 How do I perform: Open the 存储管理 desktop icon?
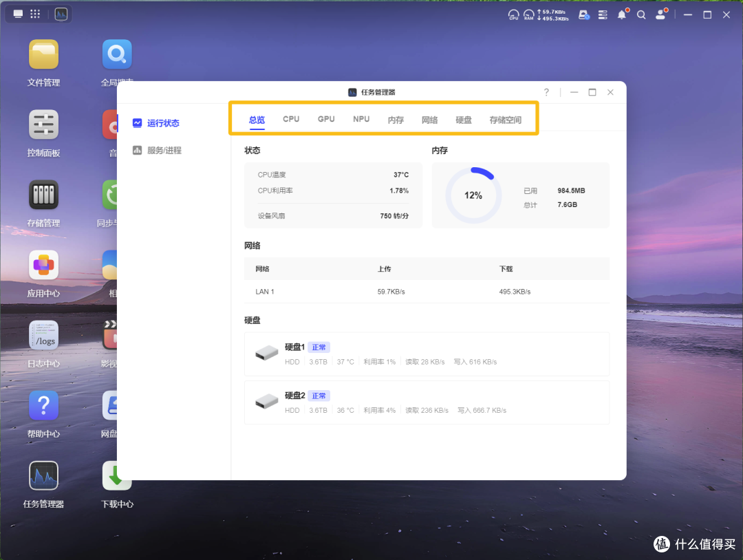point(43,195)
